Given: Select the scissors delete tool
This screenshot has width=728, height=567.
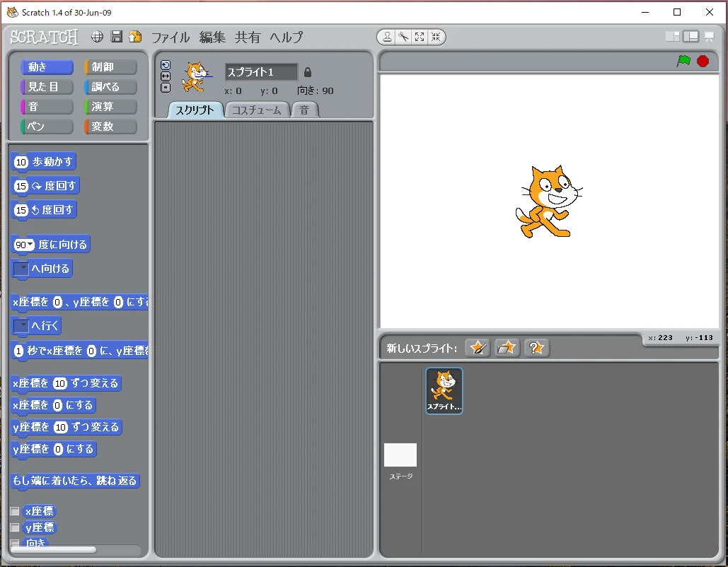Looking at the screenshot, I should coord(403,37).
